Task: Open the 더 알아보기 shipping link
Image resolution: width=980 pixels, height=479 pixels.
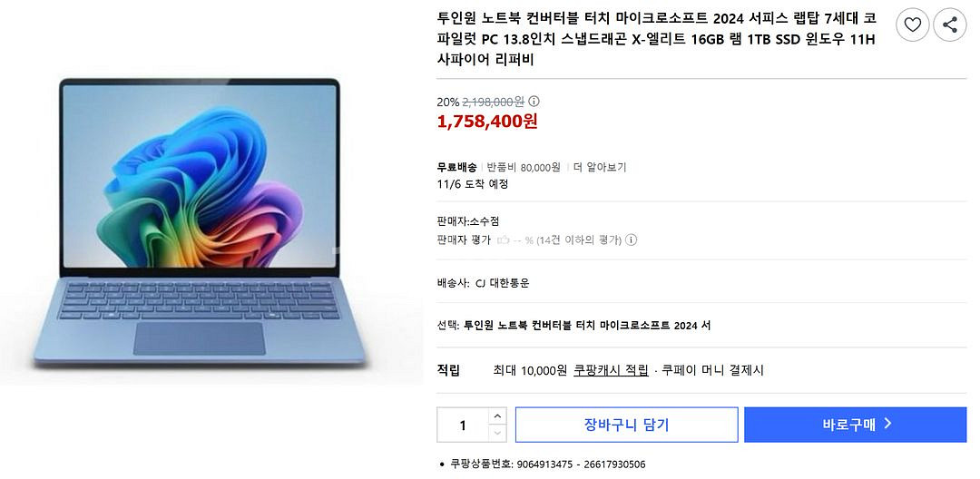Action: (x=600, y=167)
